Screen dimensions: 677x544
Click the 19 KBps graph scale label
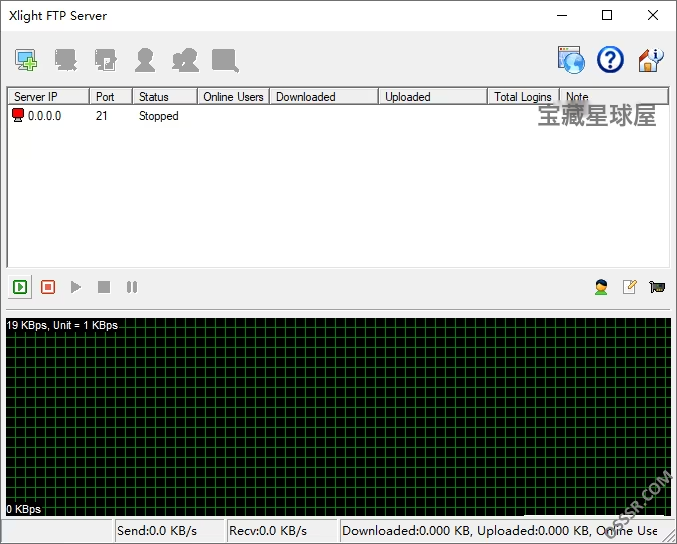62,325
